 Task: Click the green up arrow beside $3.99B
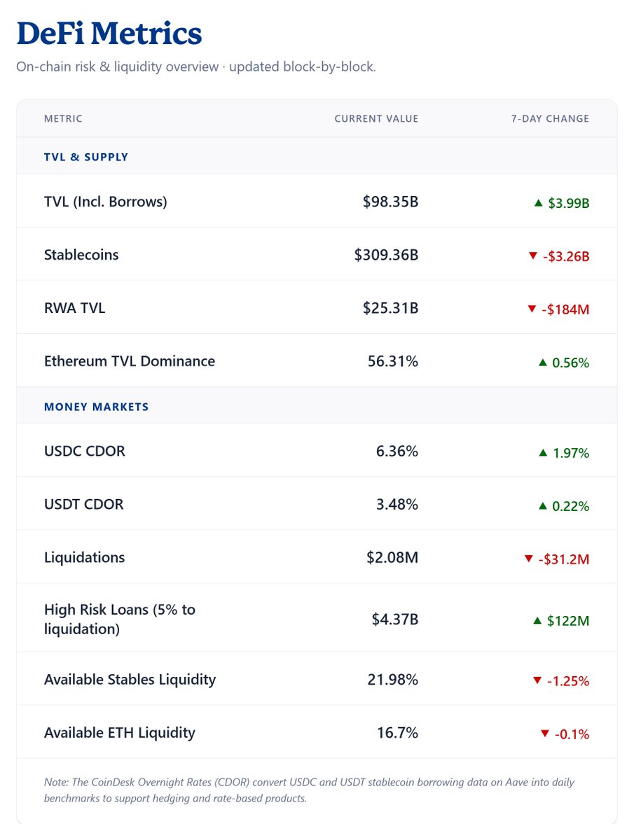[x=538, y=203]
